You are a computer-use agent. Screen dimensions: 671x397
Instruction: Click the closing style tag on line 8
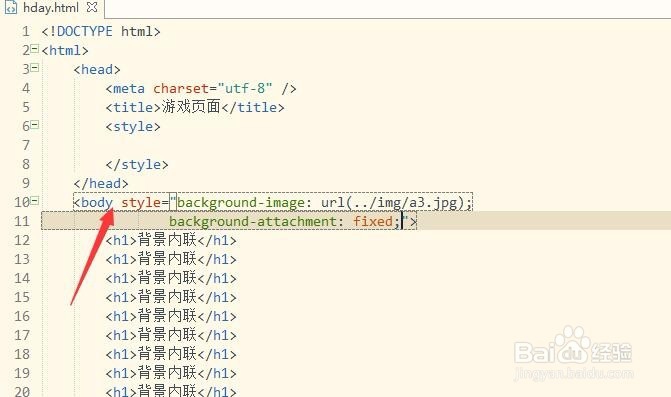[x=137, y=165]
